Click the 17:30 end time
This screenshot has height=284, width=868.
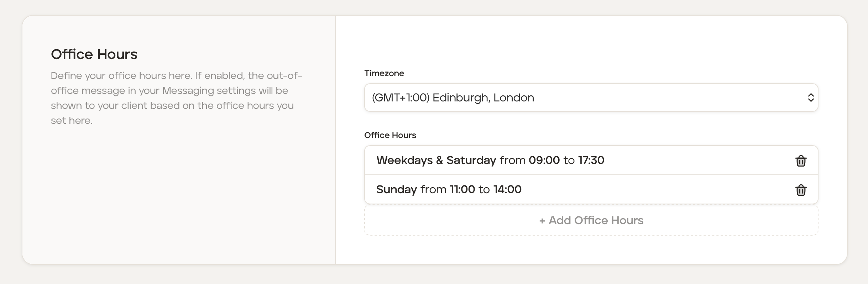pos(591,160)
